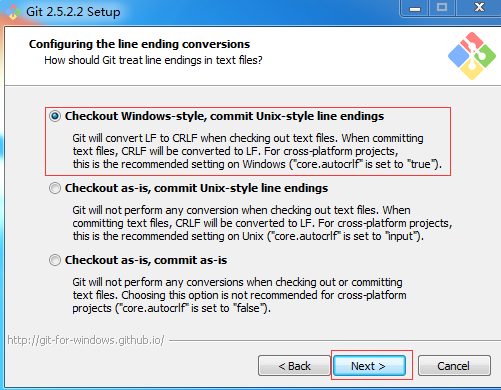
Task: Open the git-for-windows.github.io link
Action: [x=86, y=340]
